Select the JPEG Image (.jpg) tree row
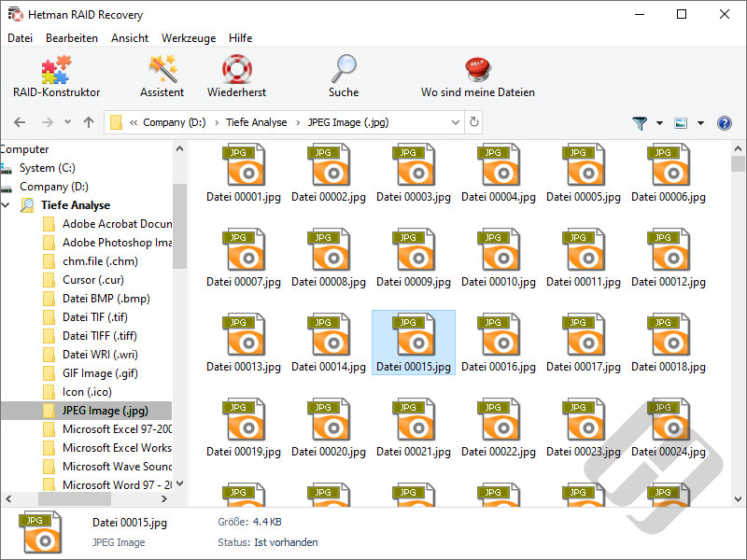 [86, 411]
